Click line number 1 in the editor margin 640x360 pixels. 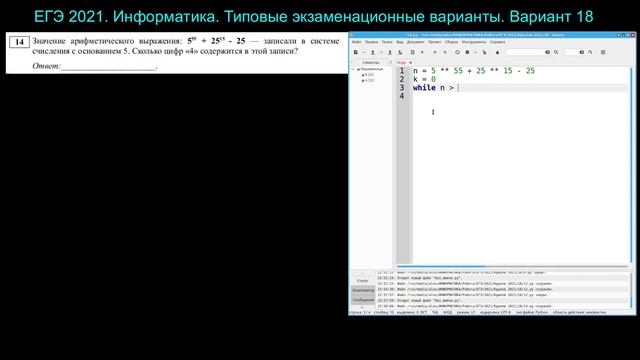tap(402, 71)
